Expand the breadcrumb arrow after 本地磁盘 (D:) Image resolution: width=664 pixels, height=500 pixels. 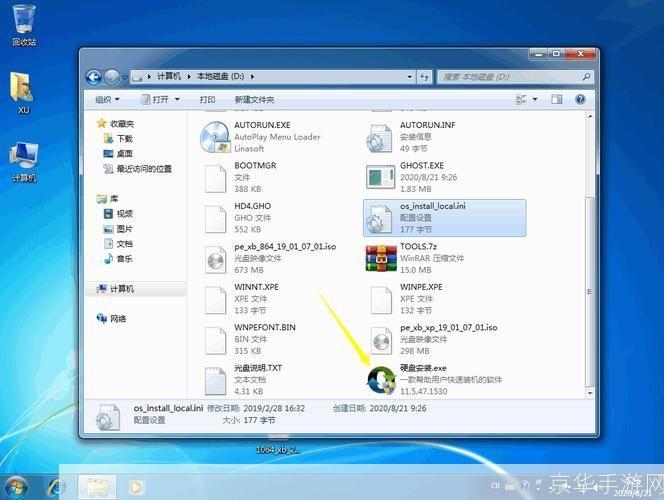click(252, 77)
